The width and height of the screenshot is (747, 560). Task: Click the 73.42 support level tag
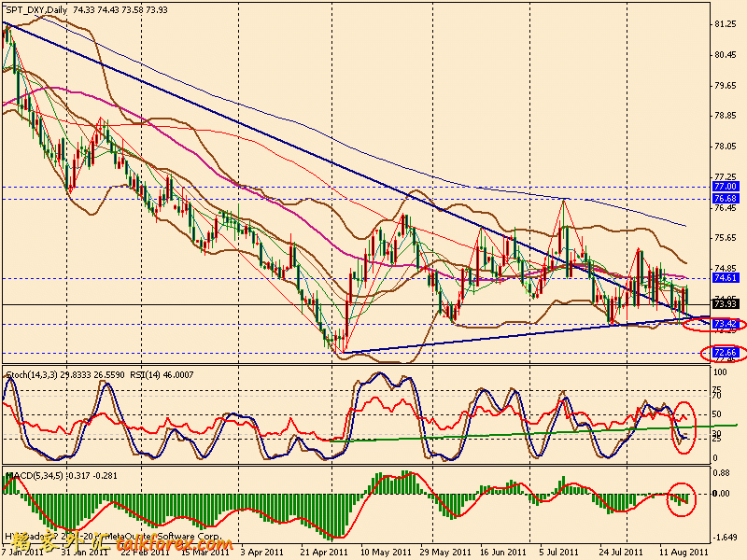coord(726,324)
